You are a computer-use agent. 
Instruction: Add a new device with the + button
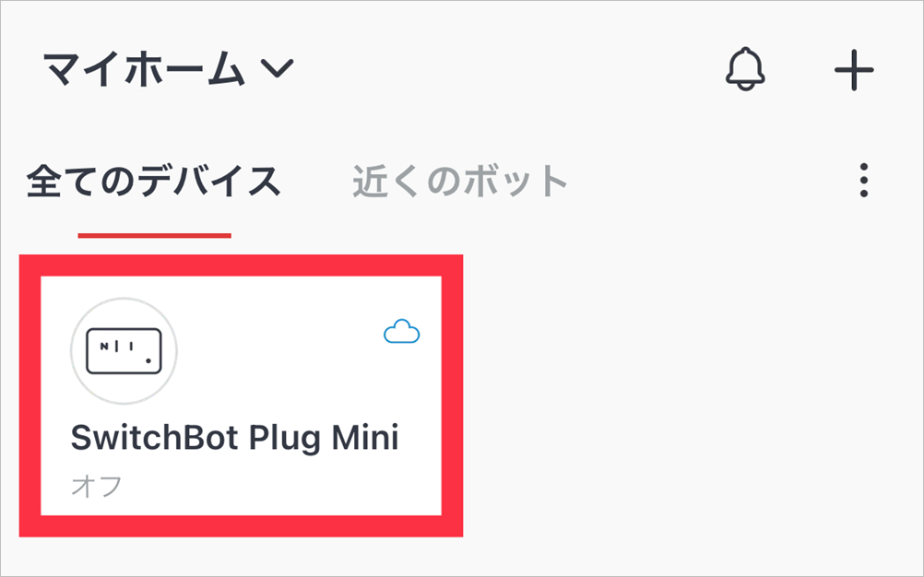coord(854,69)
